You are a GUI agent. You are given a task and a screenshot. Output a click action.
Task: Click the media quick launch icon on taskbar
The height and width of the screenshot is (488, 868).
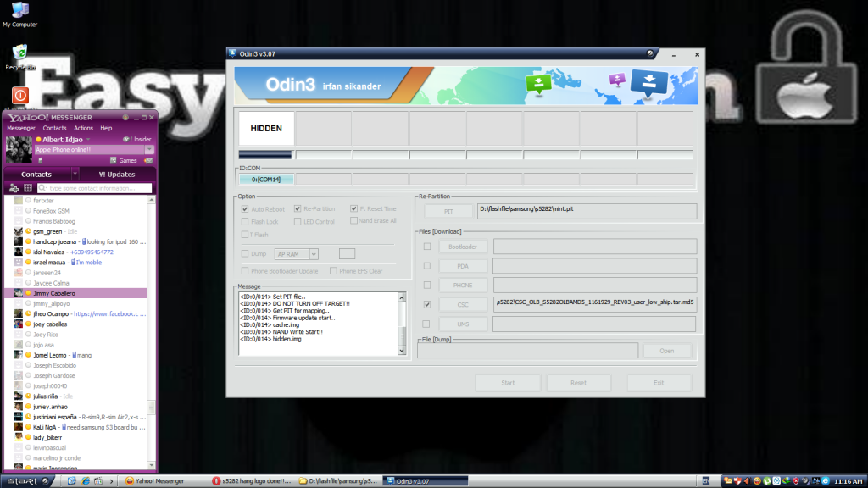coord(98,481)
